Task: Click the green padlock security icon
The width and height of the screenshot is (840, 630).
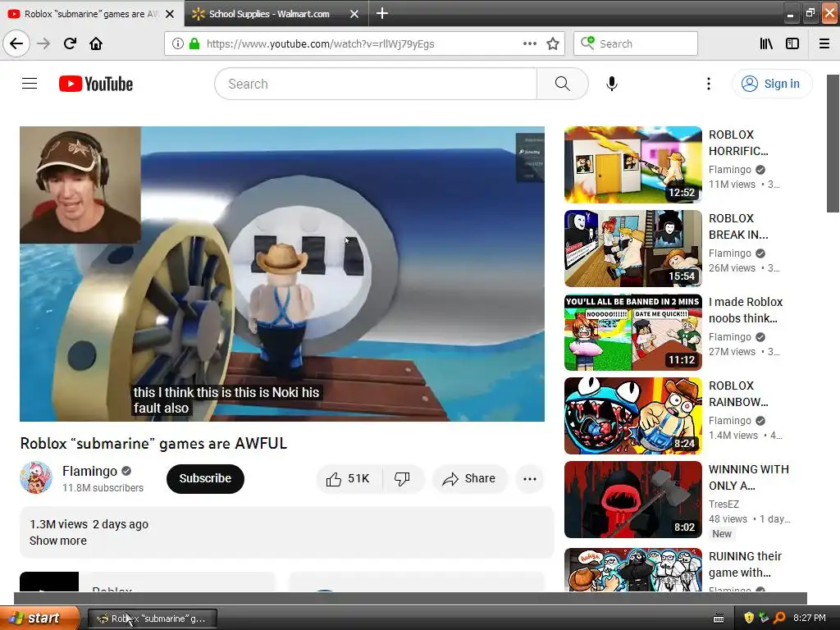Action: pos(194,43)
